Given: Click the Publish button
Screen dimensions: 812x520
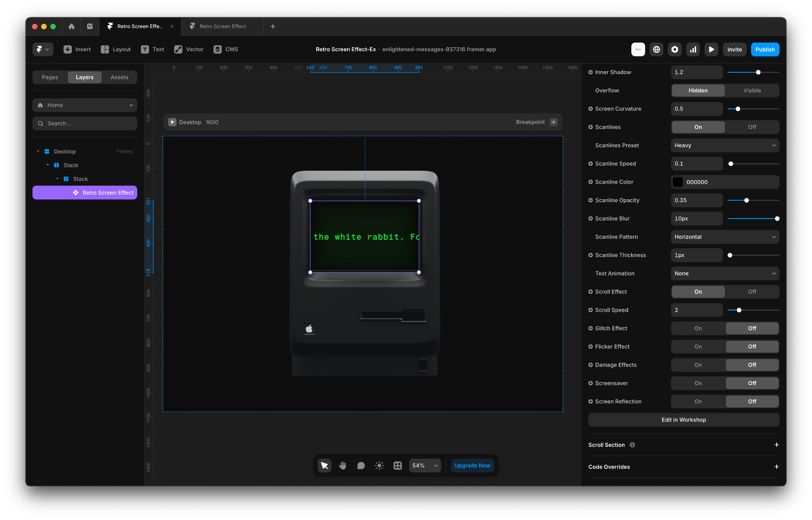Looking at the screenshot, I should click(765, 50).
